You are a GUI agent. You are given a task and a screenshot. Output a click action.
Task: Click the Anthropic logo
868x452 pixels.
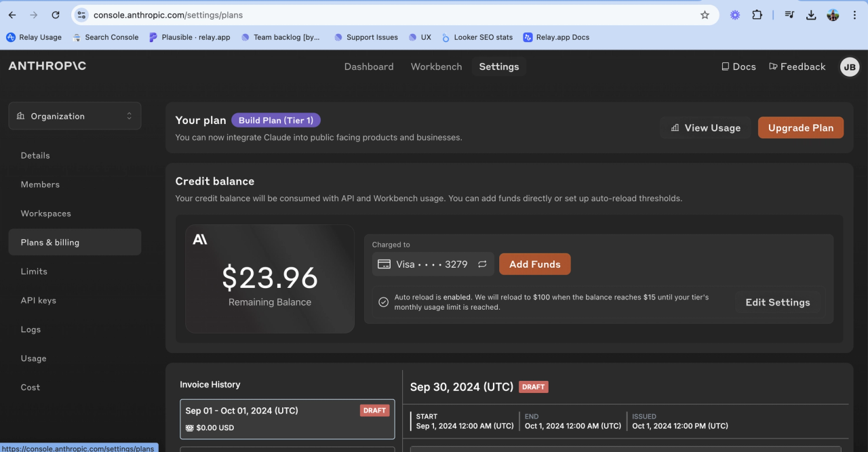[47, 66]
